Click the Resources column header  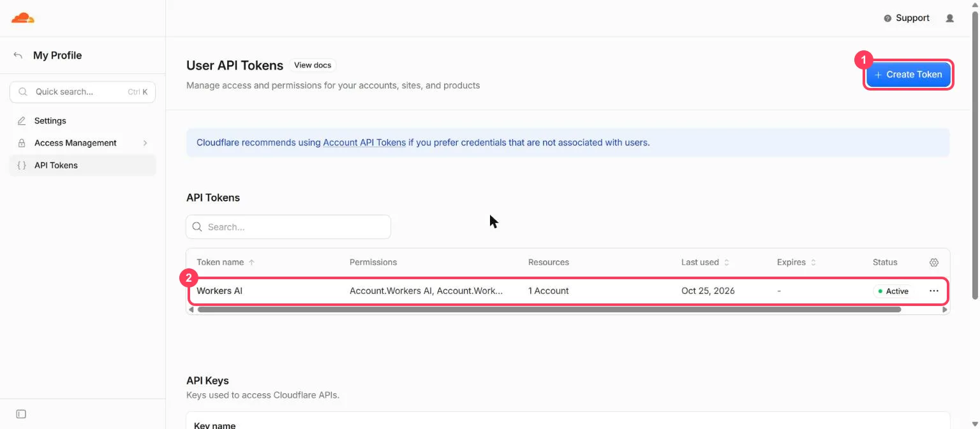[549, 263]
